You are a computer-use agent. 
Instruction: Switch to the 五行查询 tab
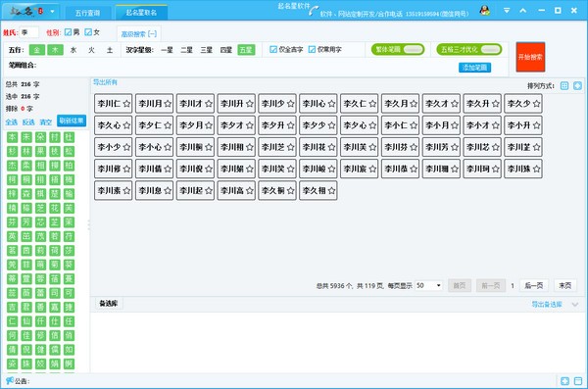pyautogui.click(x=88, y=13)
